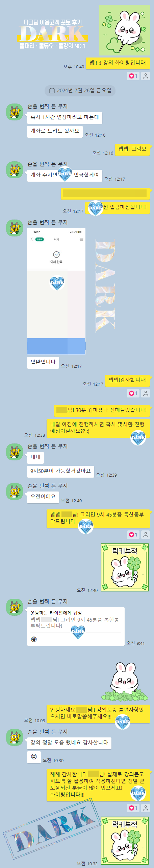Click 손을 번쩍 든 무지 avatar at 12:16
The width and height of the screenshot is (154, 868).
(15, 112)
